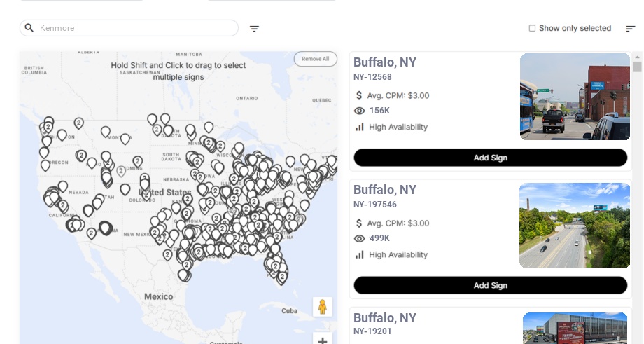This screenshot has height=344, width=644.
Task: Click availability bars icon for NY-197546
Action: [360, 254]
